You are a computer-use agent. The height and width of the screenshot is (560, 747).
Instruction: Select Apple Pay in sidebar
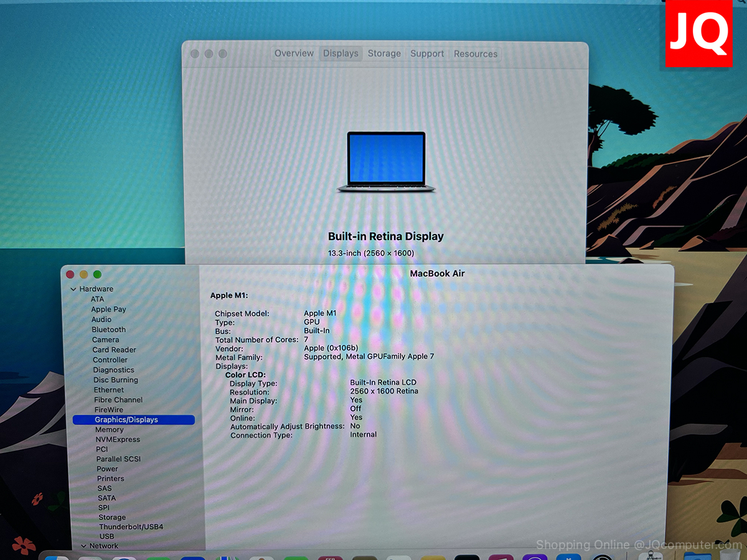(x=108, y=309)
